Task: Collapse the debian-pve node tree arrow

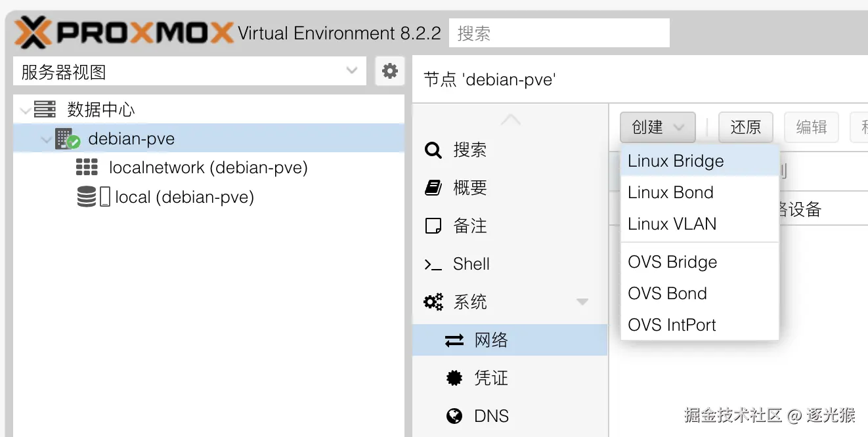Action: click(46, 140)
